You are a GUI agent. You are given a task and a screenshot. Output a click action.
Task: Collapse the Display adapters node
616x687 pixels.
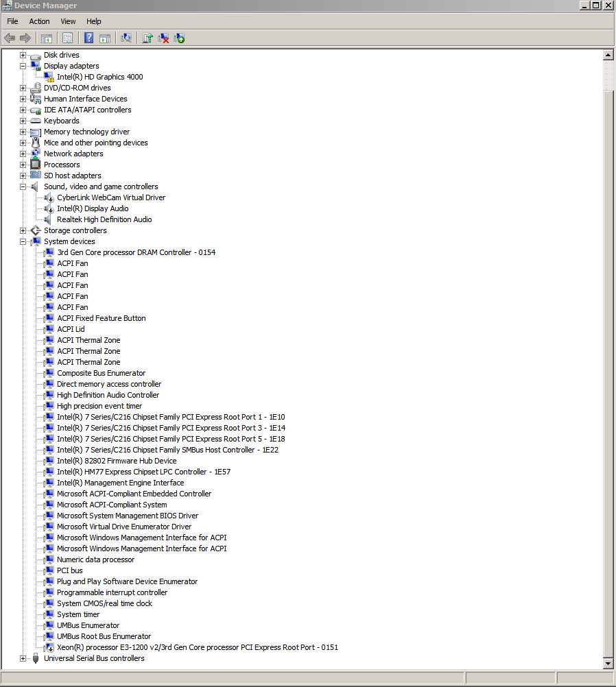click(23, 66)
